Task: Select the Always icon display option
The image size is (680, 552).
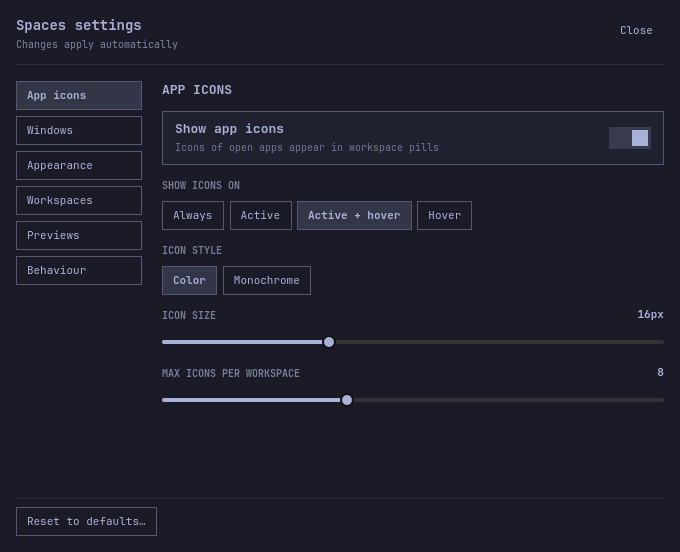Action: click(193, 216)
